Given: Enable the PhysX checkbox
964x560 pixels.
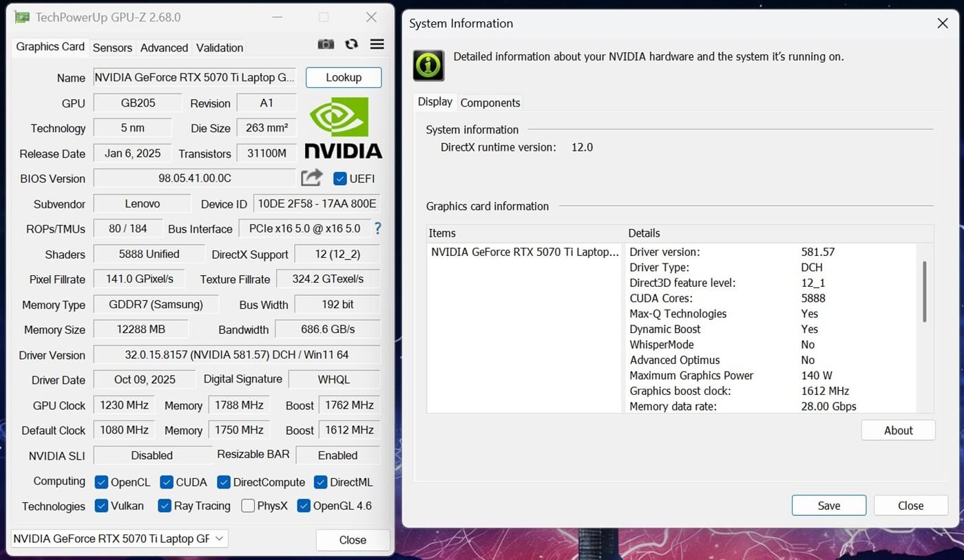Looking at the screenshot, I should [x=247, y=506].
